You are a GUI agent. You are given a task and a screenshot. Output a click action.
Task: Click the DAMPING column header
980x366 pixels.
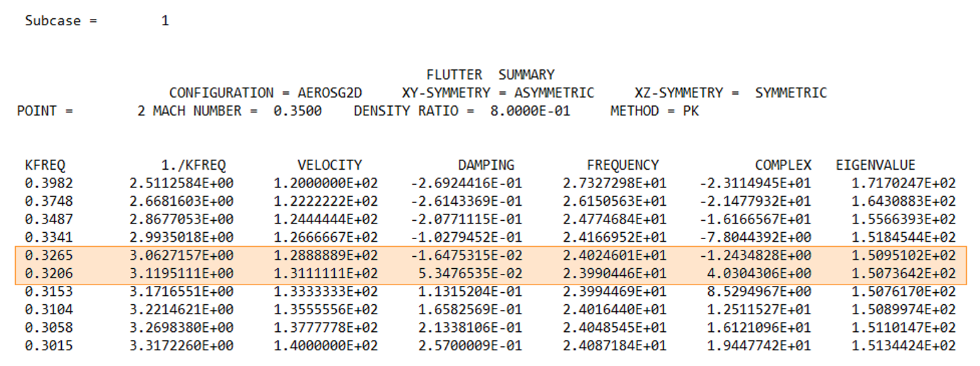[x=486, y=165]
